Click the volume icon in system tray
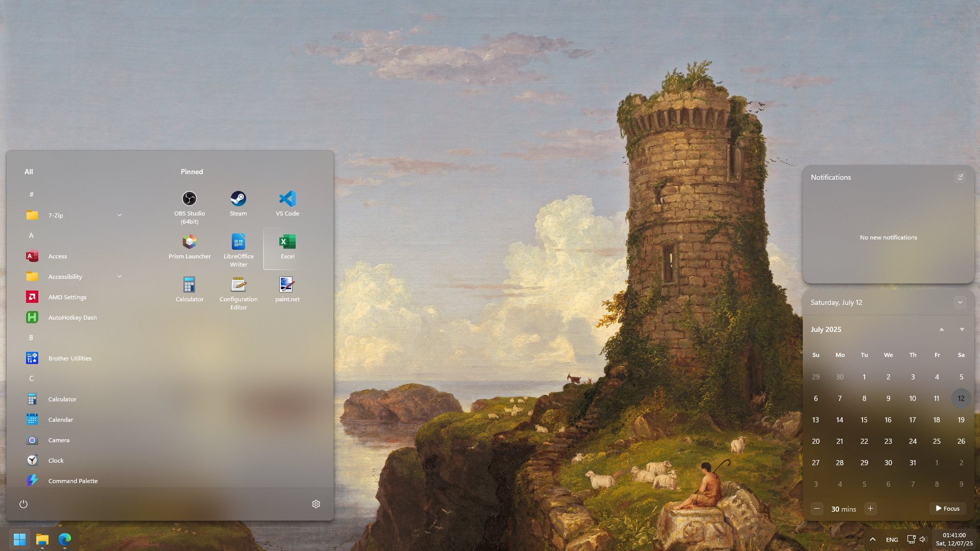 click(923, 539)
